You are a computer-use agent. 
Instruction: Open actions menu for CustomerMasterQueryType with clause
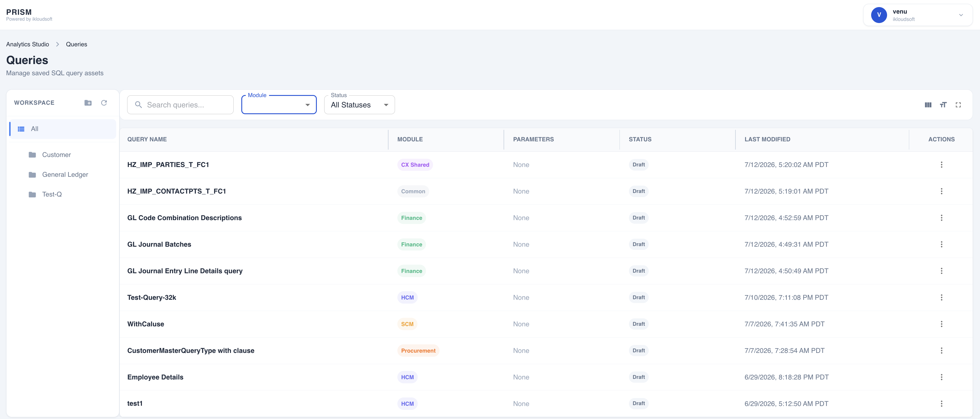tap(942, 351)
